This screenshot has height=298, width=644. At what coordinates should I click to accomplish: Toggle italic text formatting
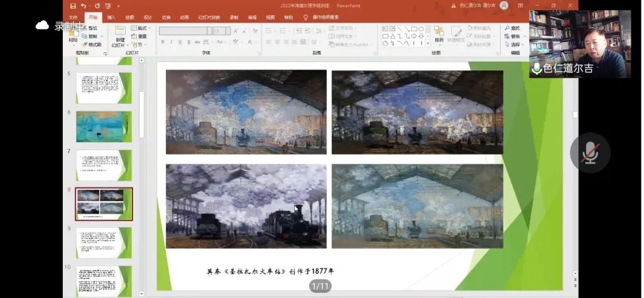pyautogui.click(x=171, y=42)
